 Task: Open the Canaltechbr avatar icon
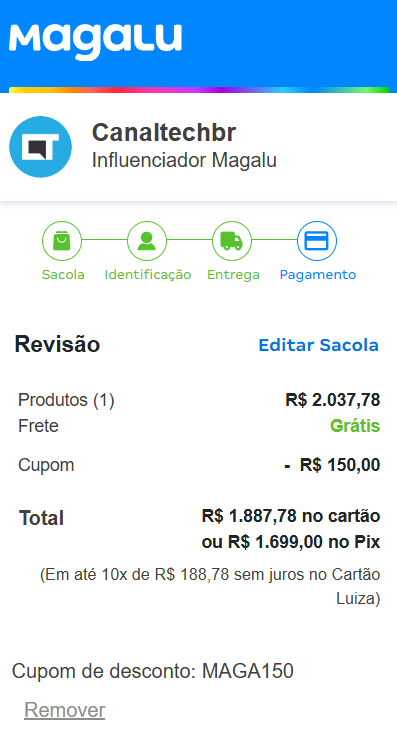click(41, 147)
